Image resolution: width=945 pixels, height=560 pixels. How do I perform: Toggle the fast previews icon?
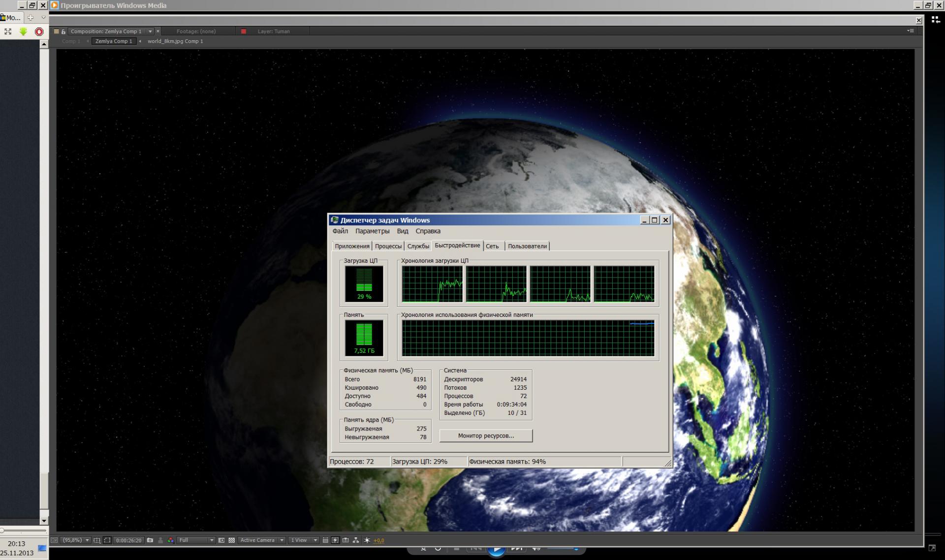[221, 540]
